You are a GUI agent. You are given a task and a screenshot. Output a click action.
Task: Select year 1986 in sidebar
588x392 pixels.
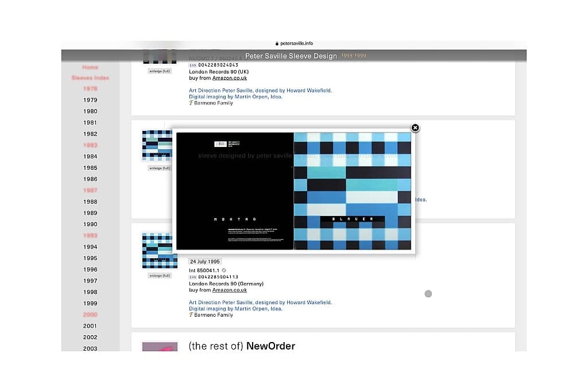click(x=90, y=179)
